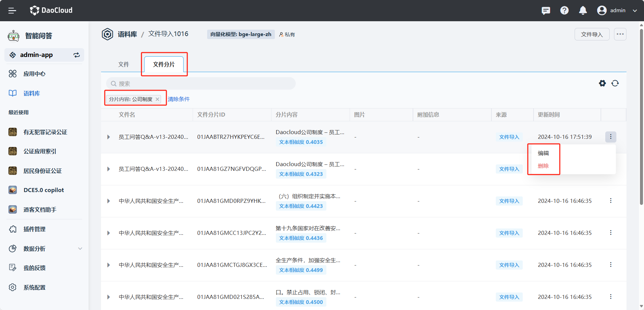
Task: Choose 编辑 from the row menu
Action: click(x=543, y=153)
